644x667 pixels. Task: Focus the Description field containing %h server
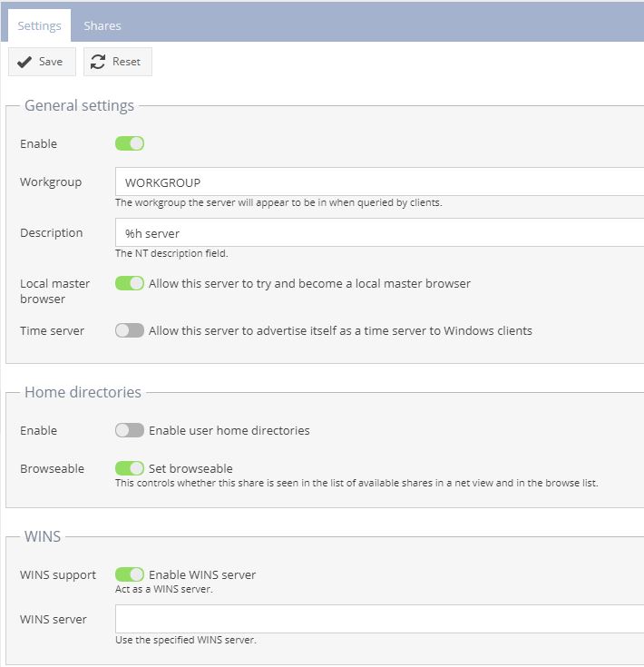tap(380, 232)
